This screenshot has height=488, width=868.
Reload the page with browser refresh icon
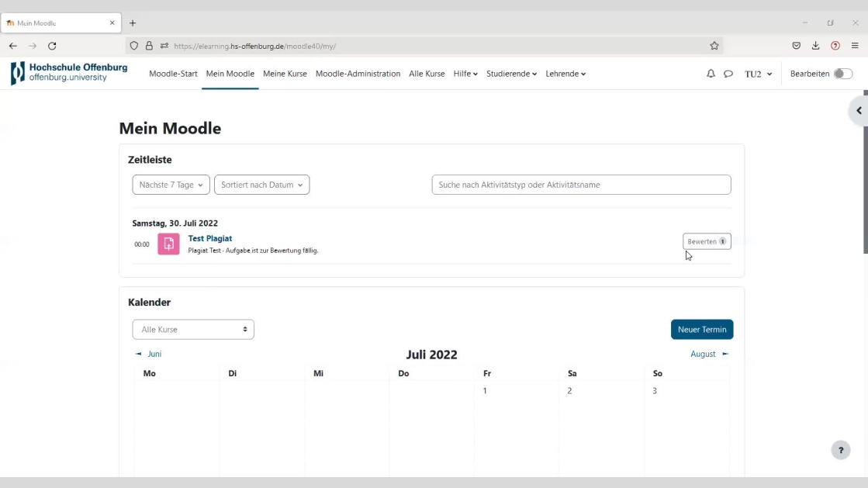(52, 46)
